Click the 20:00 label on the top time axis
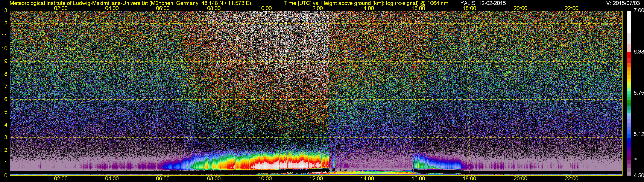The image size is (644, 182). click(x=521, y=8)
